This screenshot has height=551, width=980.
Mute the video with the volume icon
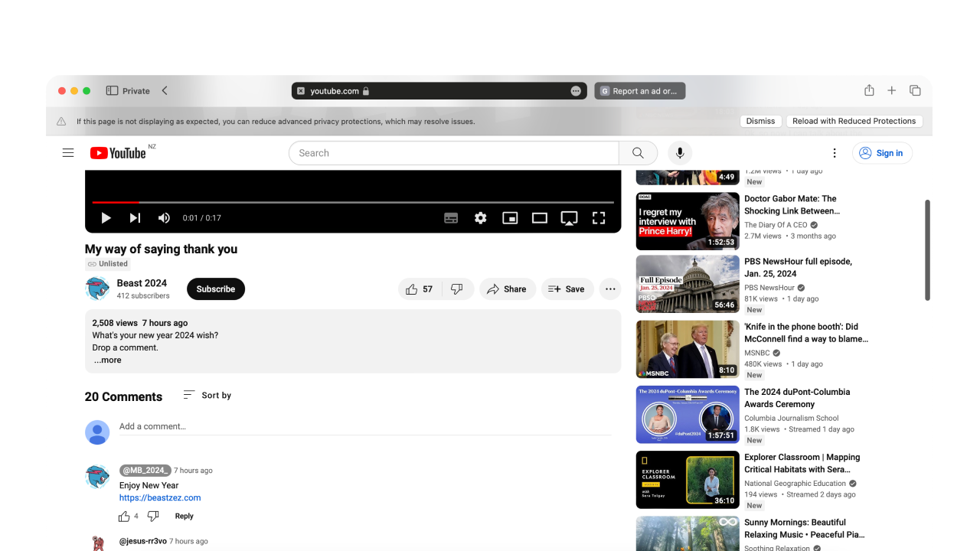(x=164, y=217)
